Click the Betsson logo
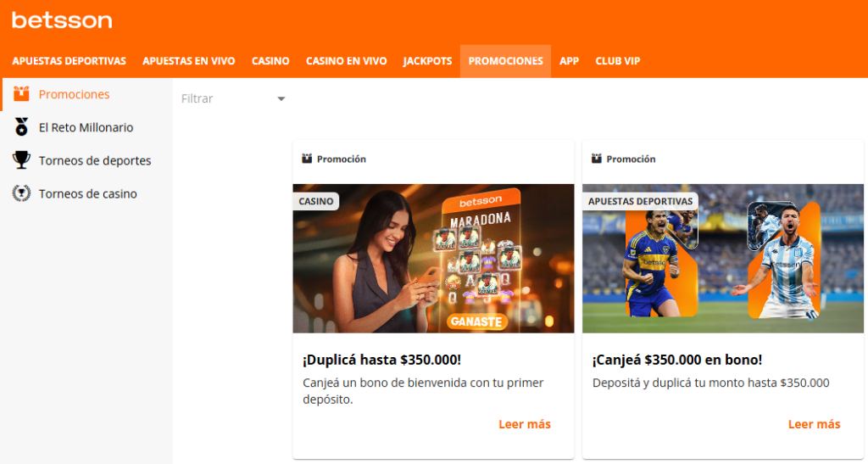This screenshot has width=868, height=464. [x=62, y=20]
